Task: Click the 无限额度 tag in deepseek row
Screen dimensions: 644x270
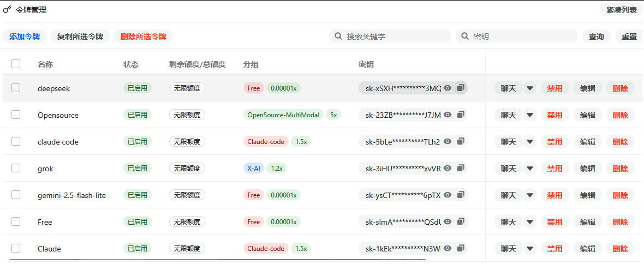Action: 187,88
